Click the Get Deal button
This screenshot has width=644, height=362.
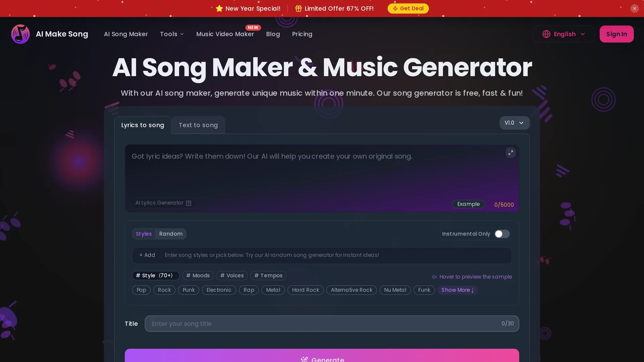pos(408,8)
